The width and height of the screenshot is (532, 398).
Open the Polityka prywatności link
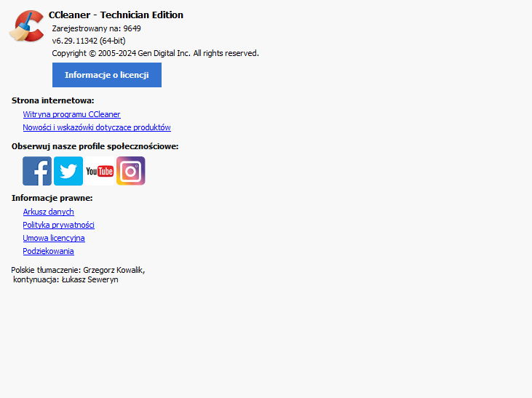point(59,225)
